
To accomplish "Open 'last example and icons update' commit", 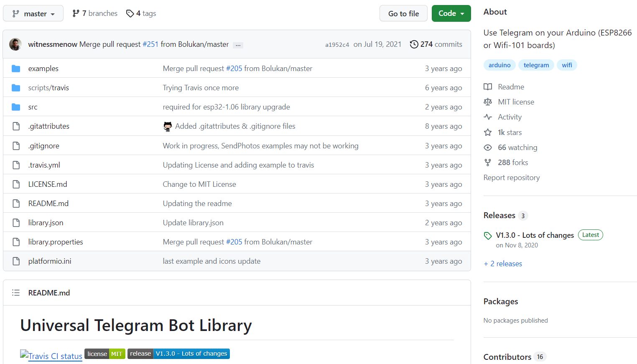I will [211, 261].
